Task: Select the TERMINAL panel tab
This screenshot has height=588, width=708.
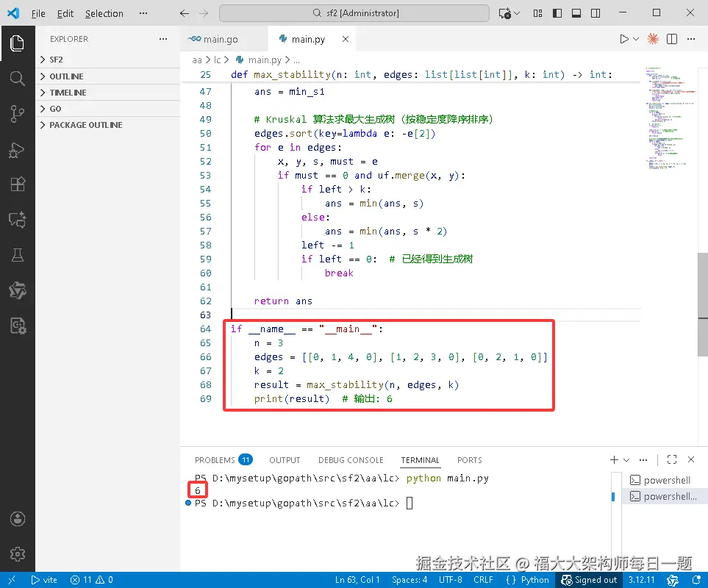Action: pyautogui.click(x=420, y=460)
